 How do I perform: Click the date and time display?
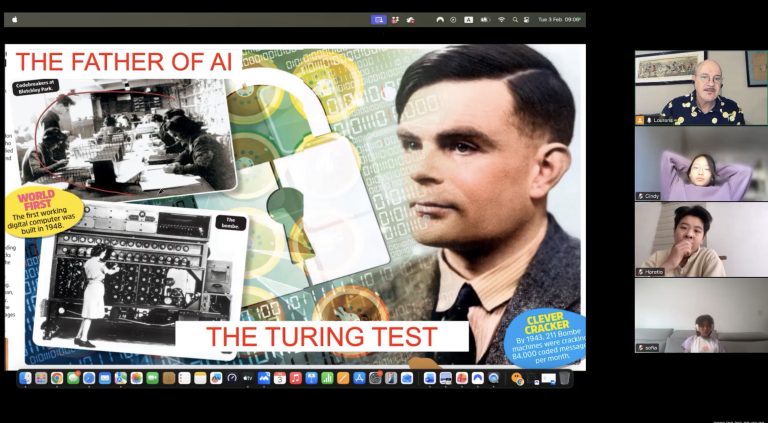pos(560,19)
